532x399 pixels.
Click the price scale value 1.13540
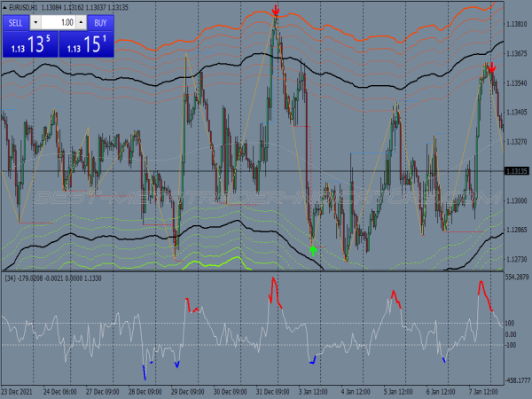517,83
